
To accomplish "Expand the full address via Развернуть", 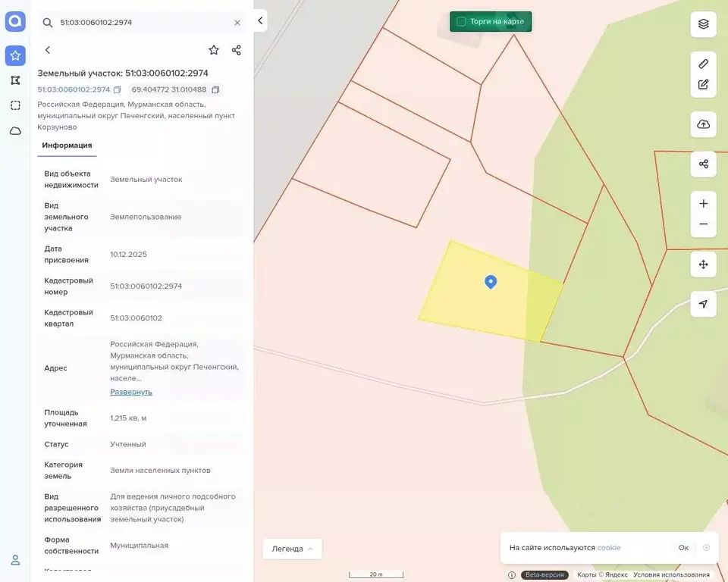I will [131, 392].
